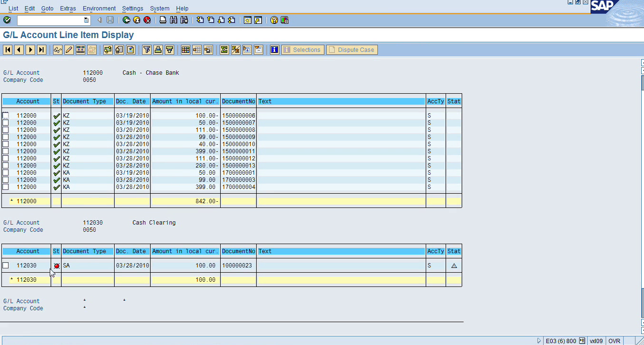Display document with the glasses icon
The width and height of the screenshot is (644, 345).
[58, 49]
